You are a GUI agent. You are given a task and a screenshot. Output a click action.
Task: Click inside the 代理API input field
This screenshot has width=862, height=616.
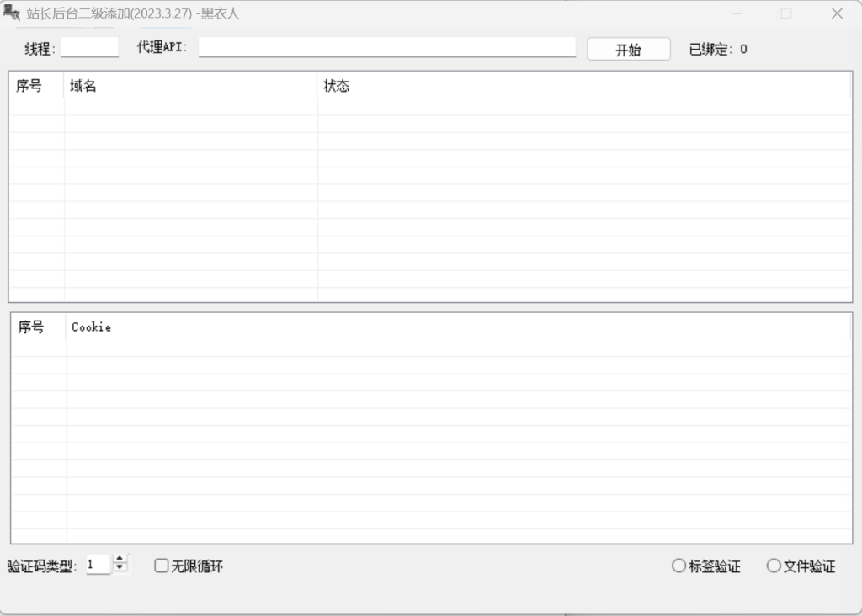[x=386, y=47]
